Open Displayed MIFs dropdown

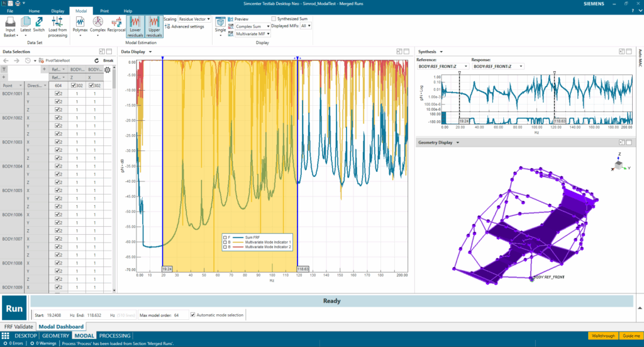[x=306, y=26]
